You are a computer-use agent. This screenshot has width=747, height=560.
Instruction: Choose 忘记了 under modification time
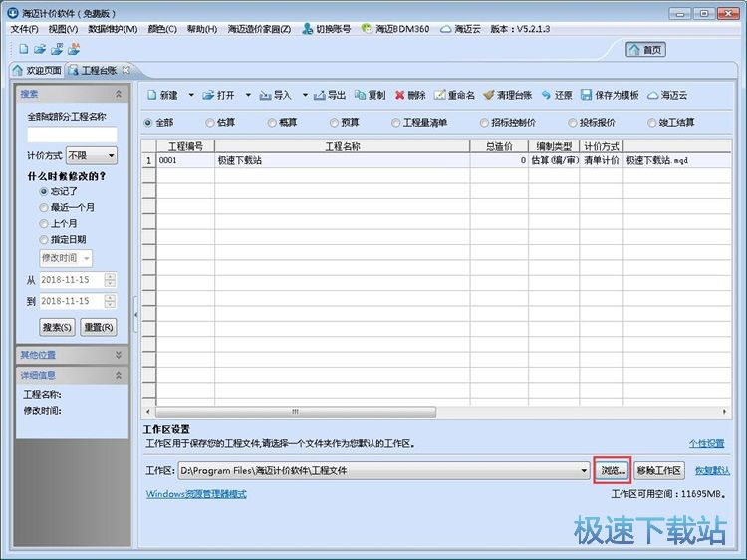[x=44, y=191]
